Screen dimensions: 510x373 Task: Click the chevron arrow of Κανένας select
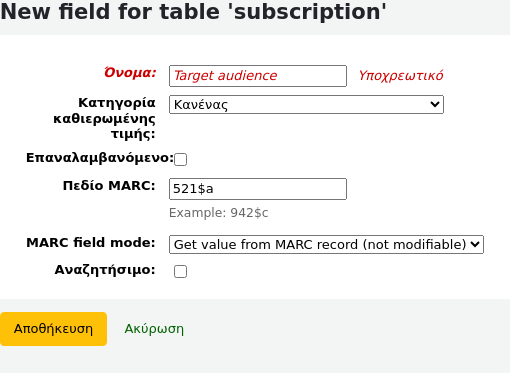(x=435, y=105)
